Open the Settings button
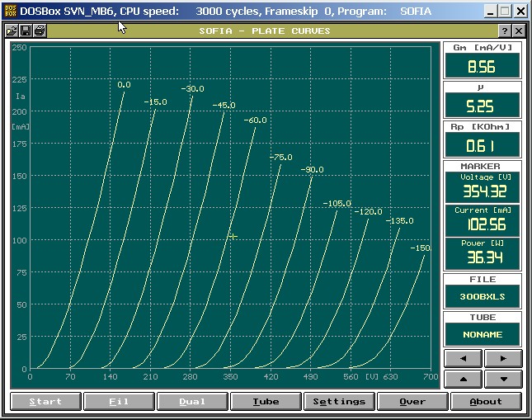532x420 pixels. pyautogui.click(x=339, y=402)
